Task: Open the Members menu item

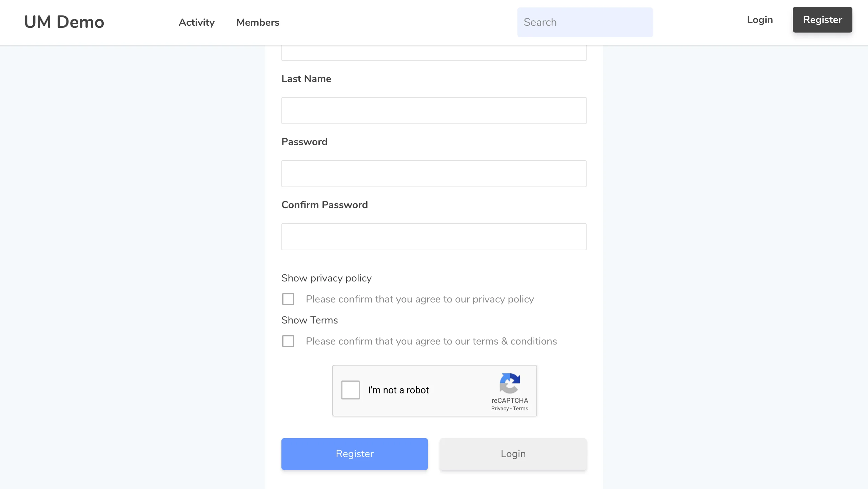Action: [258, 22]
